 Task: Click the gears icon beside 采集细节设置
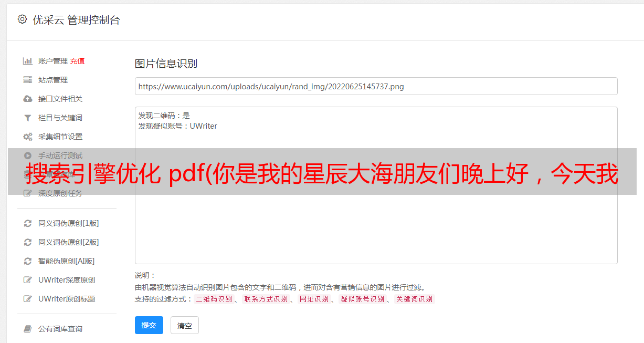coord(28,137)
